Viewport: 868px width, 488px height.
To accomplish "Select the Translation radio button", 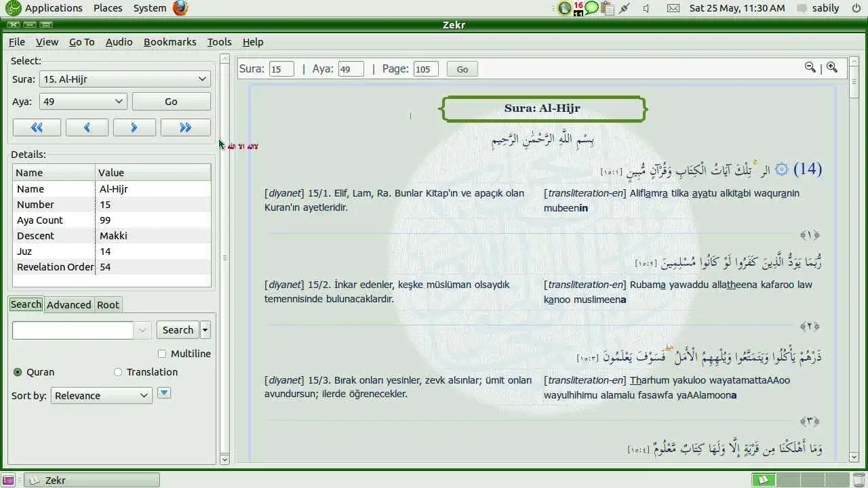I will [118, 372].
